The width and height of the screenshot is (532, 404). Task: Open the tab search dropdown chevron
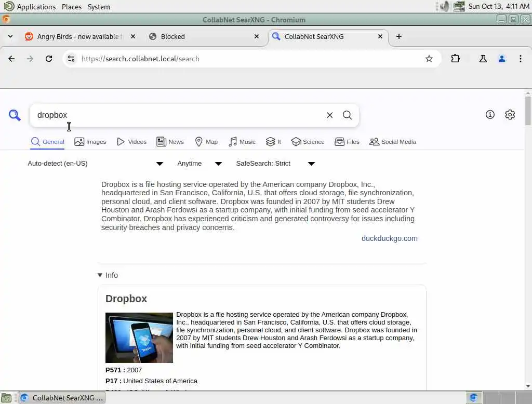tap(10, 36)
